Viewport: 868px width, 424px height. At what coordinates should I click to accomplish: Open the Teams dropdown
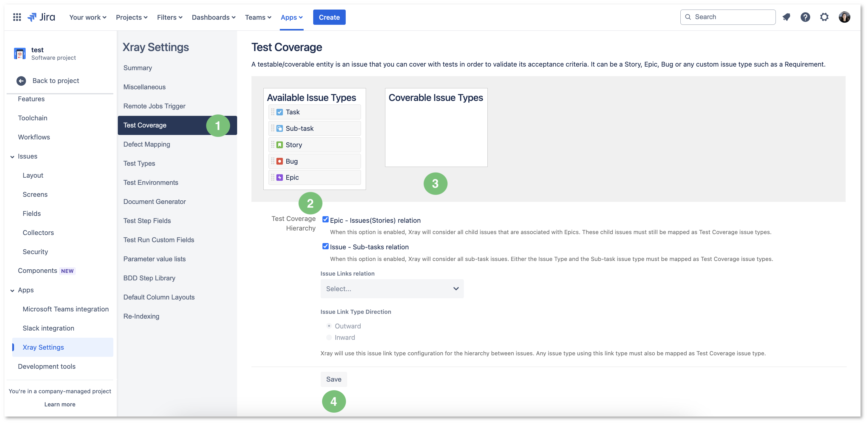258,17
